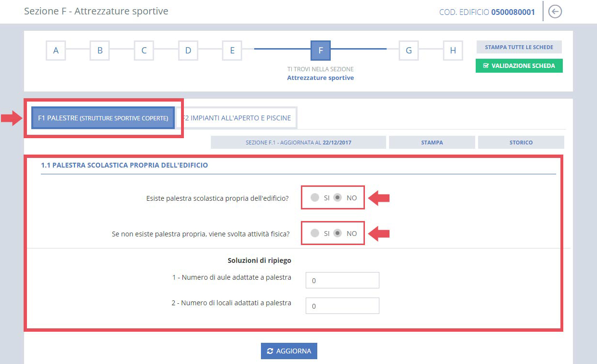
Task: Click the back arrow circle icon
Action: click(555, 12)
